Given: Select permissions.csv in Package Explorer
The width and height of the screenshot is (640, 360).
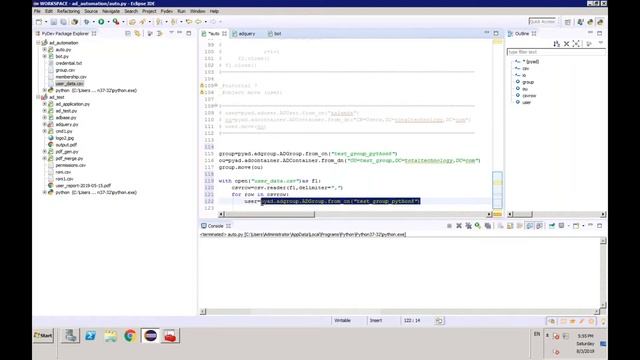Looking at the screenshot, I should click(71, 165).
